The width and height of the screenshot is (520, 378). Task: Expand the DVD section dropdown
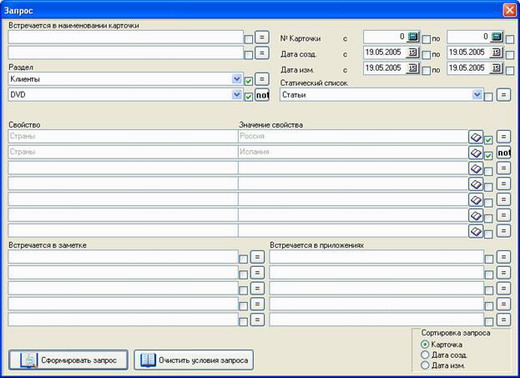[x=237, y=95]
